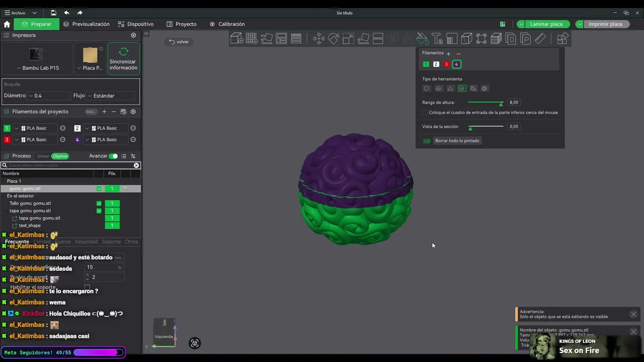The height and width of the screenshot is (362, 644).
Task: Open the Calibración tab
Action: click(227, 24)
